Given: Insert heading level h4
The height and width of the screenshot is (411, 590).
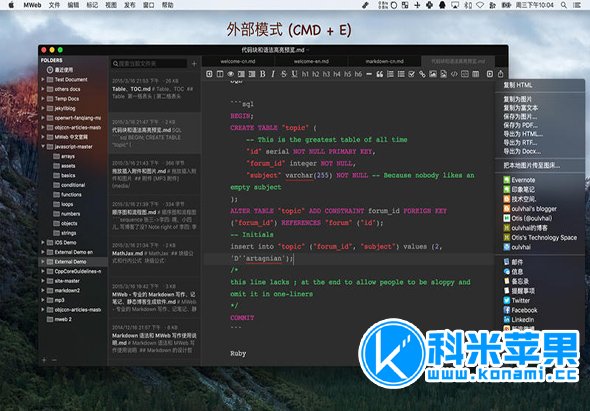Looking at the screenshot, I should pos(337,74).
